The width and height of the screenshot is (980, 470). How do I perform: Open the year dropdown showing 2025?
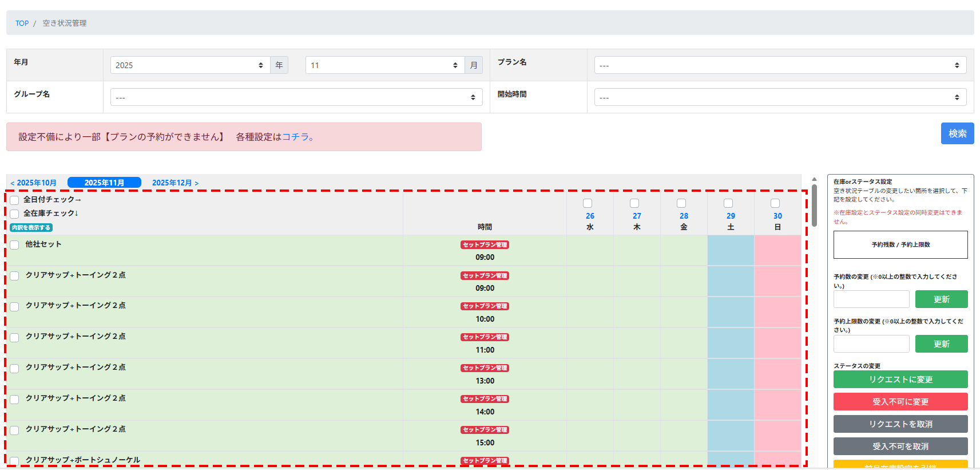pyautogui.click(x=190, y=65)
